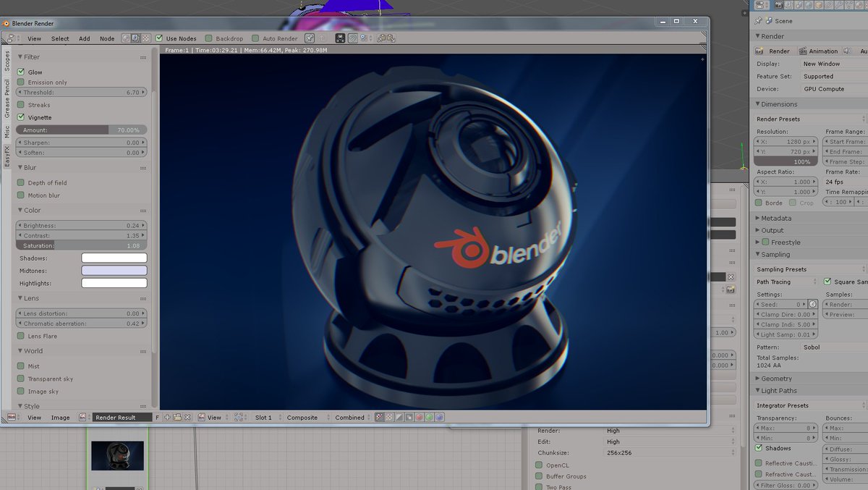Expand the Output panel
Image resolution: width=868 pixels, height=490 pixels.
tap(758, 230)
